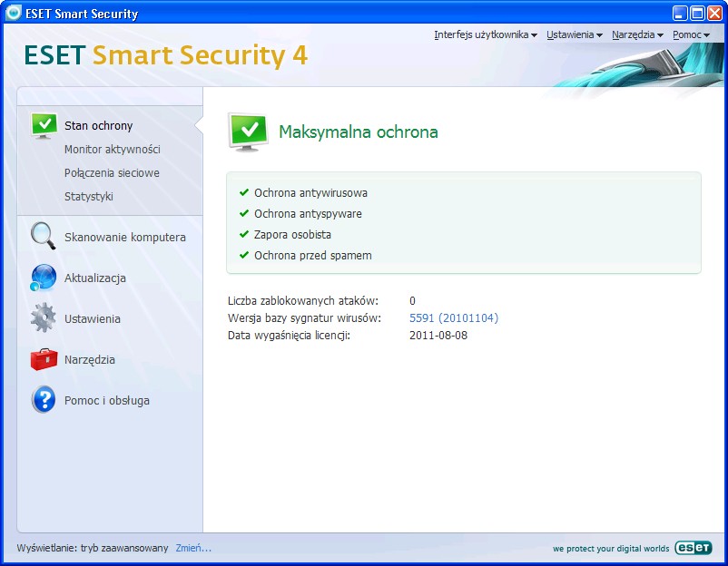The width and height of the screenshot is (728, 566).
Task: Open the Ustawienia dropdown in top menu
Action: (575, 34)
